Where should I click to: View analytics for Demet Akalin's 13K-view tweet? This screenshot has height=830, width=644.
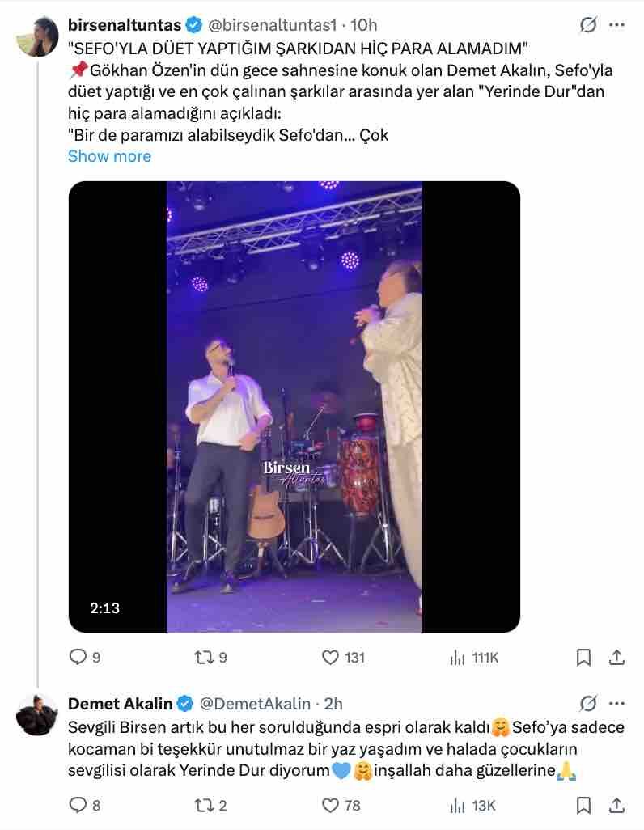[x=458, y=806]
